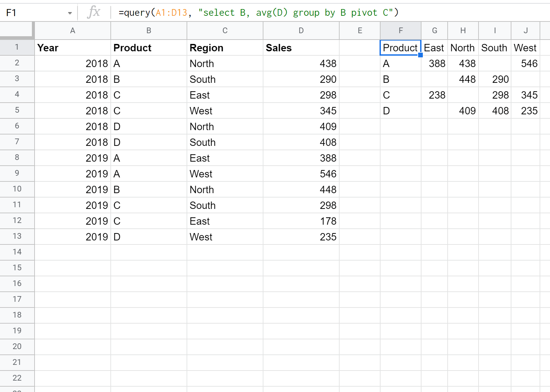Select the row 13 header
Viewport: 550px width, 392px height.
(x=17, y=236)
